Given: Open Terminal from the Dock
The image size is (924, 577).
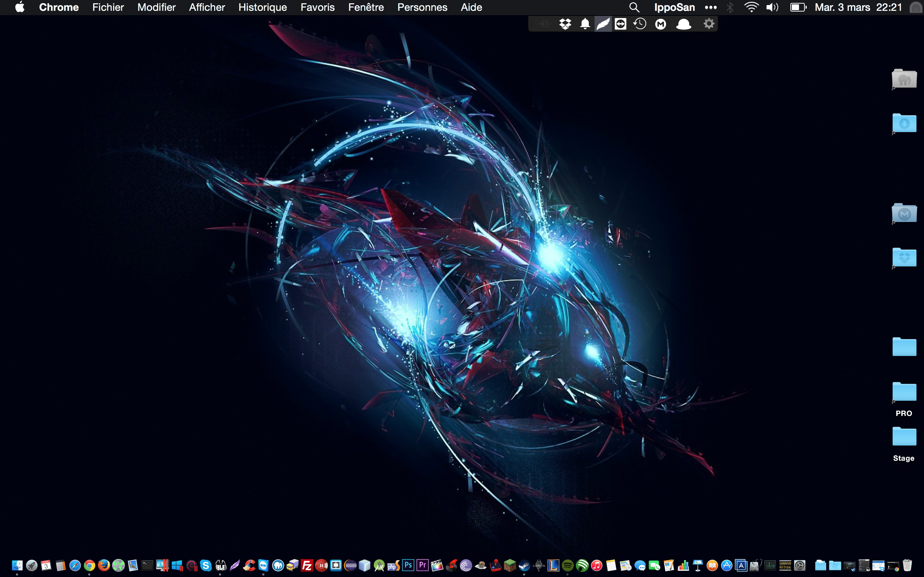Looking at the screenshot, I should pos(147,565).
